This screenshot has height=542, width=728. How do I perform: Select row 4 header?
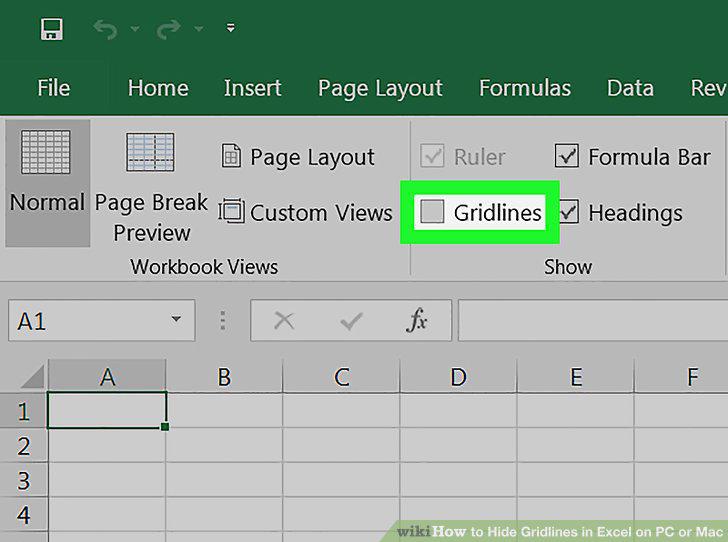(23, 515)
